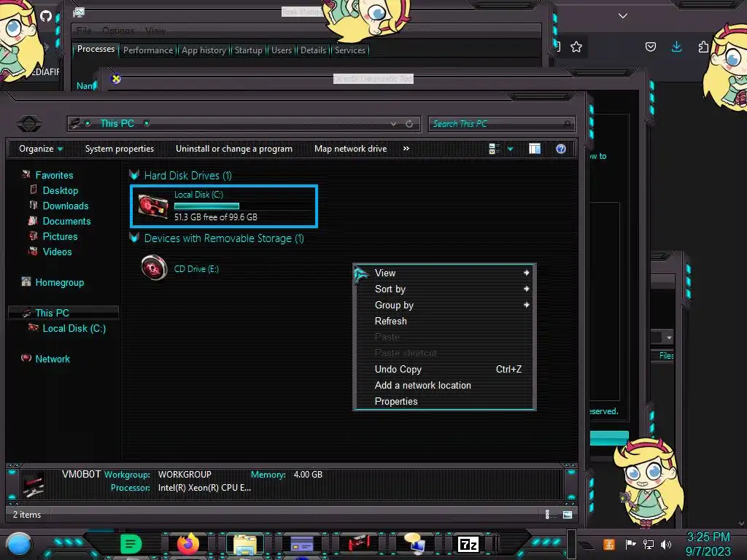Open the green notes app in taskbar
The width and height of the screenshot is (747, 560).
pos(131,544)
